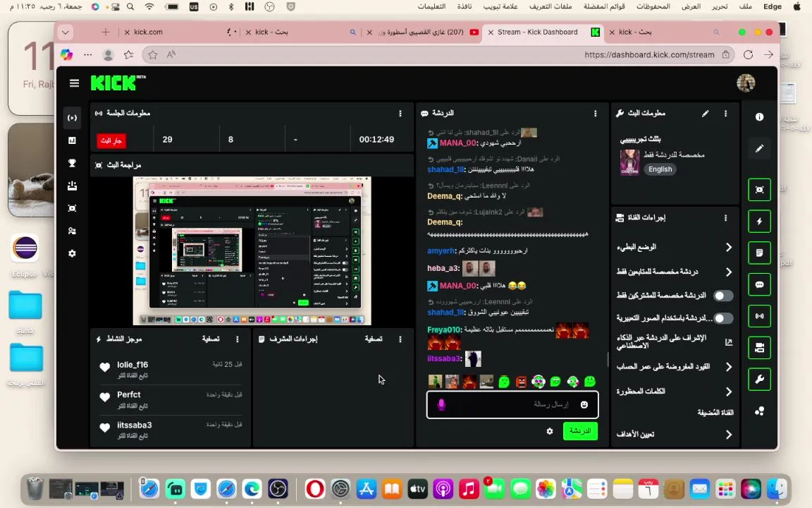Focus the chat message input field
Image resolution: width=812 pixels, height=508 pixels.
coord(512,404)
